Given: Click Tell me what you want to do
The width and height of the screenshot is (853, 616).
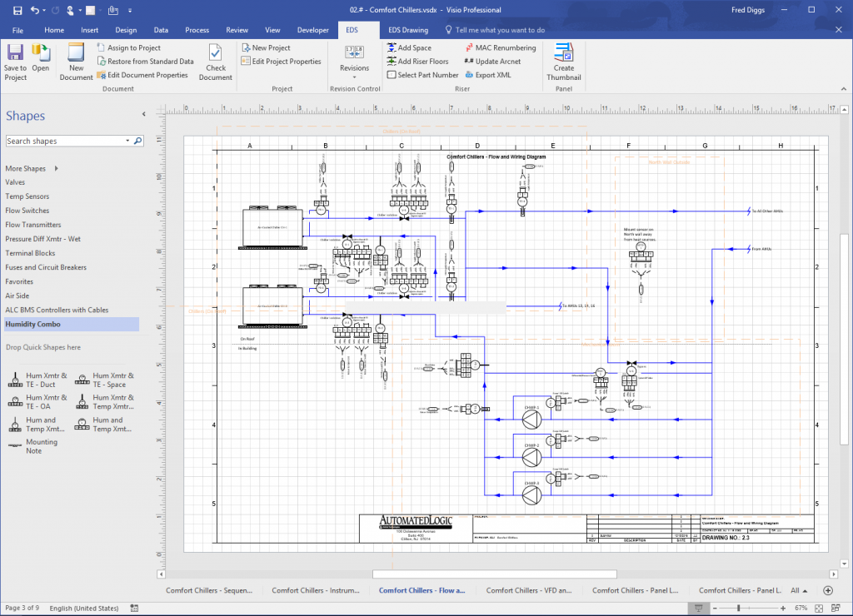Looking at the screenshot, I should click(495, 30).
